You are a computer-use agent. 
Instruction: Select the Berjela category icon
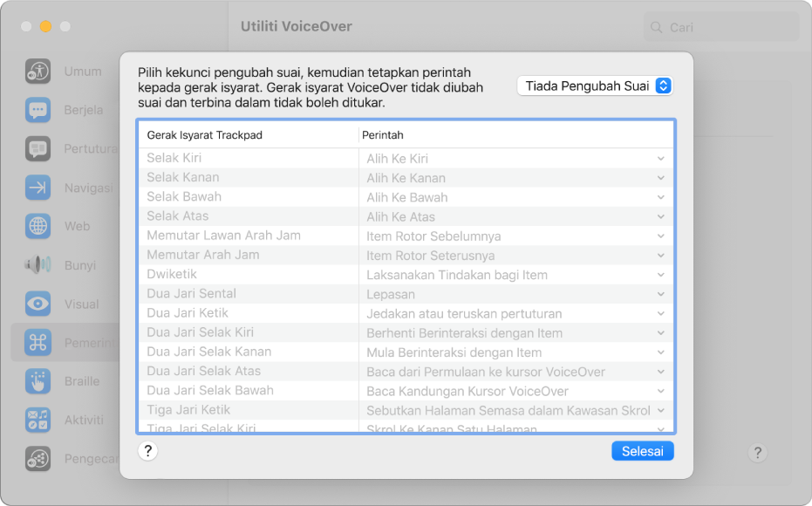click(x=38, y=110)
